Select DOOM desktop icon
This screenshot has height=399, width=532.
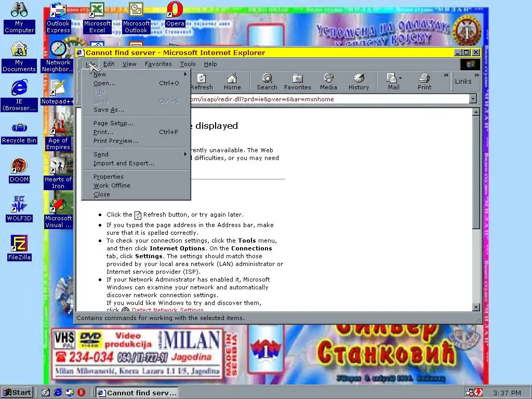19,170
